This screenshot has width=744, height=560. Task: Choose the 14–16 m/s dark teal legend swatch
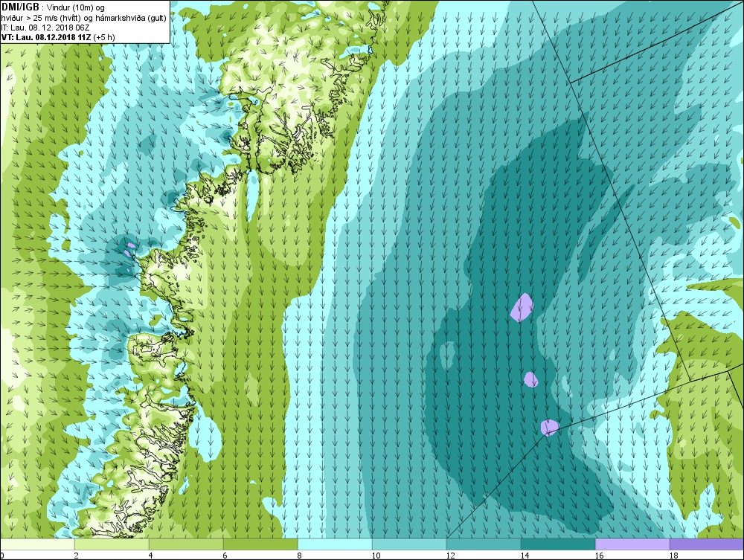click(x=558, y=544)
